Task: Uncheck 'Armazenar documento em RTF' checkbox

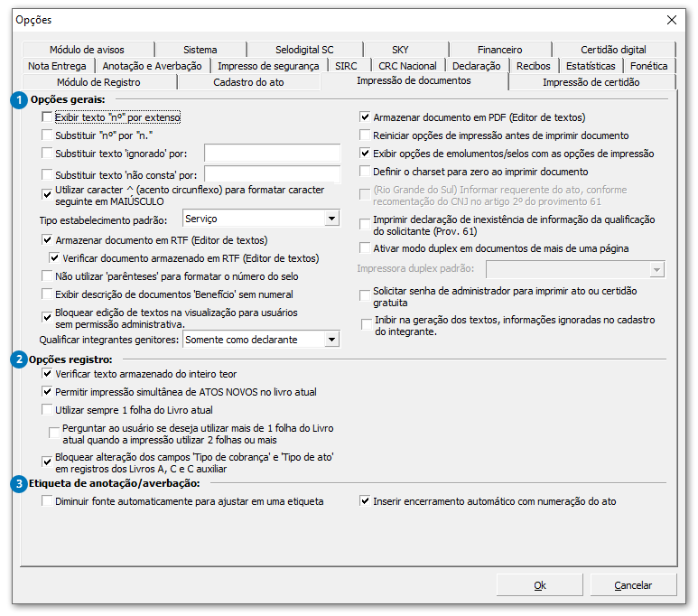Action: (x=47, y=240)
